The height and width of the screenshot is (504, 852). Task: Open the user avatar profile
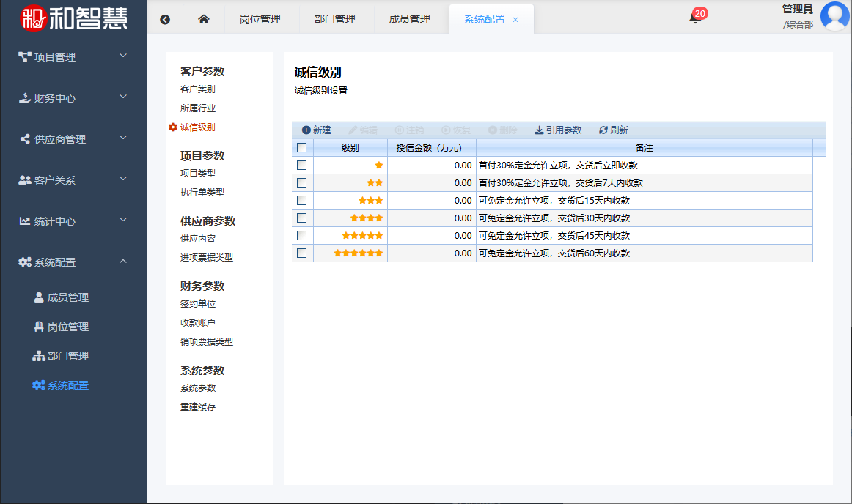coord(835,16)
